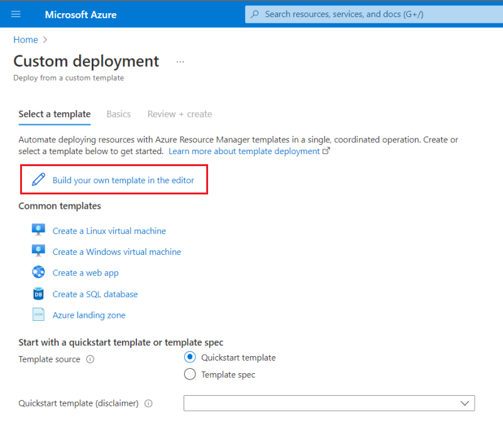The image size is (503, 448).
Task: Select the Template spec radio button
Action: 190,374
